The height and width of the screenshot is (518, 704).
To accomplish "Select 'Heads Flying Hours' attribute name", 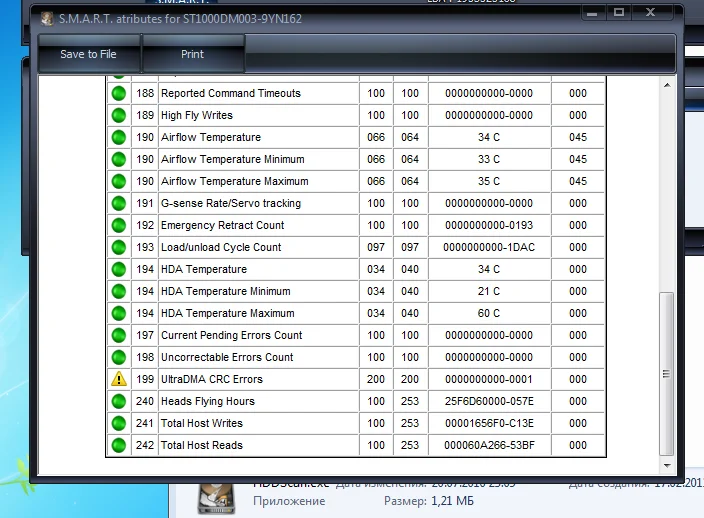I will pyautogui.click(x=207, y=401).
